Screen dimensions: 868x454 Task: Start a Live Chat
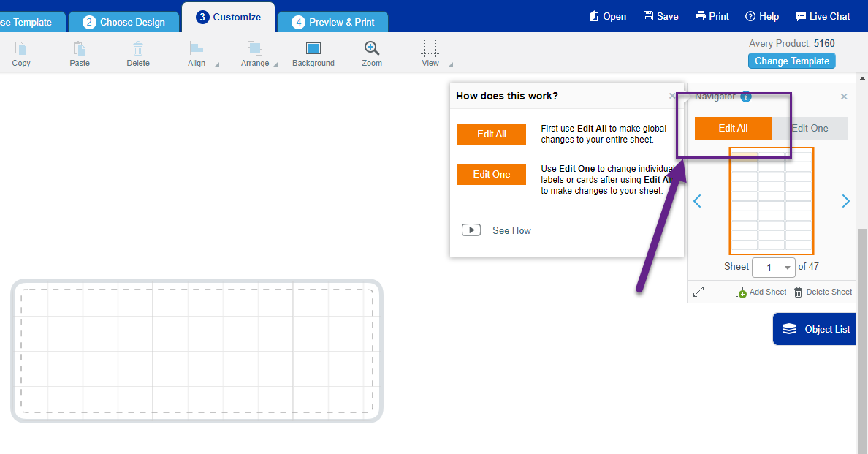coord(823,17)
